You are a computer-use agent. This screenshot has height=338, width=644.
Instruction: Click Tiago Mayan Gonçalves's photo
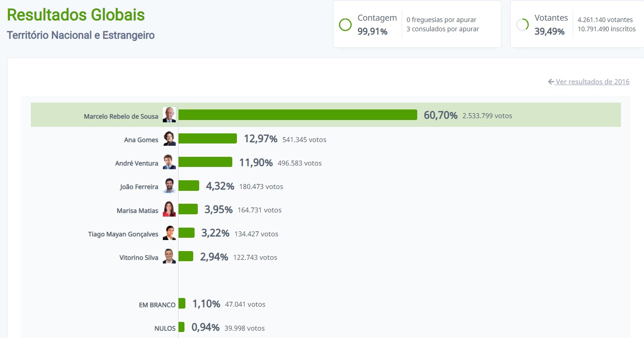[169, 233]
